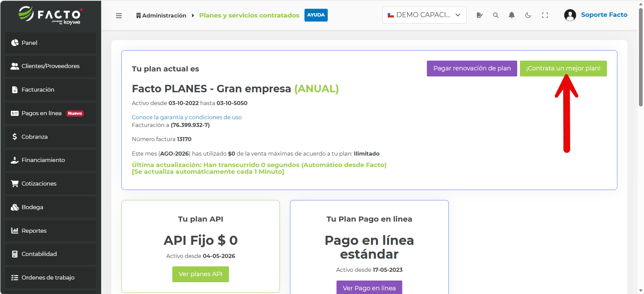Open Panel menu item
This screenshot has height=294, width=644.
click(x=51, y=43)
